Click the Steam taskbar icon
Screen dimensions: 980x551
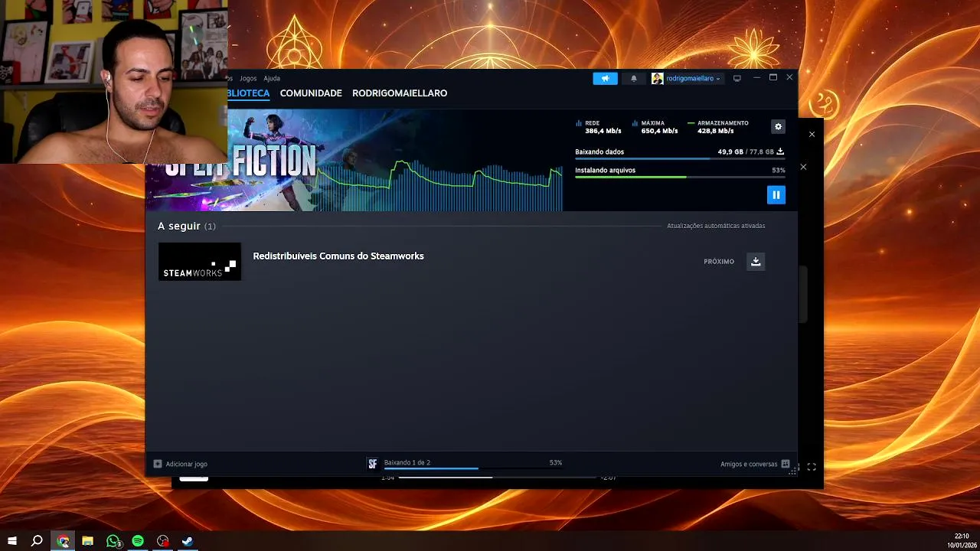188,541
